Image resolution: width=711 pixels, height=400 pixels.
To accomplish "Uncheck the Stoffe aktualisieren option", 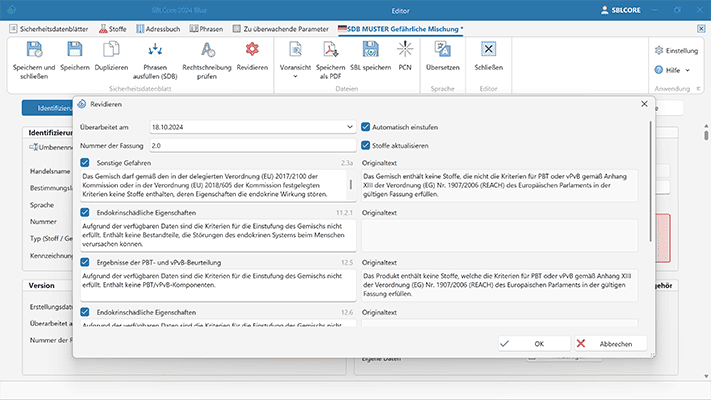I will point(366,146).
